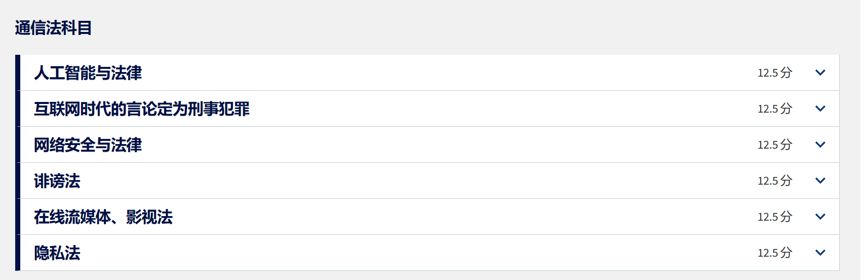Open the 人工智能与法律 subject title
Screen dimensions: 868x280
pos(88,73)
